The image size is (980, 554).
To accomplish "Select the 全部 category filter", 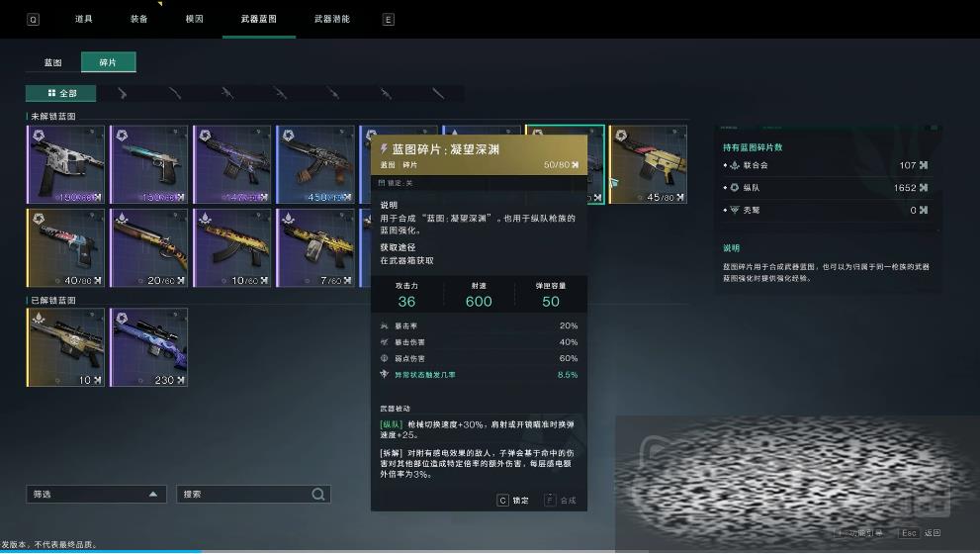I will click(61, 94).
